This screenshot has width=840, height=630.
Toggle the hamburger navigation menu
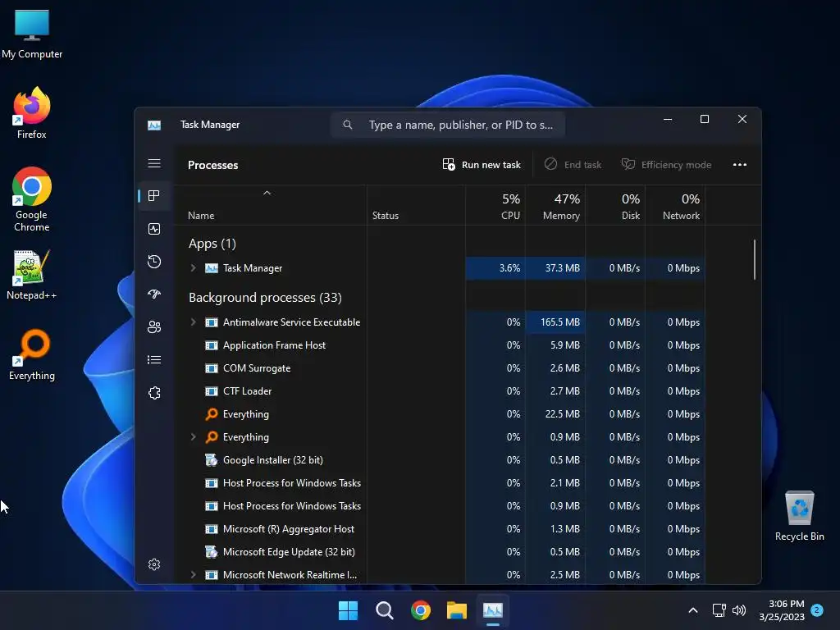tap(154, 163)
